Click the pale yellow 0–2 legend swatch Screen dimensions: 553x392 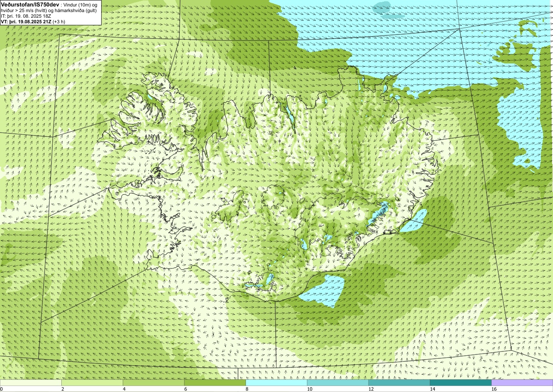pyautogui.click(x=31, y=383)
